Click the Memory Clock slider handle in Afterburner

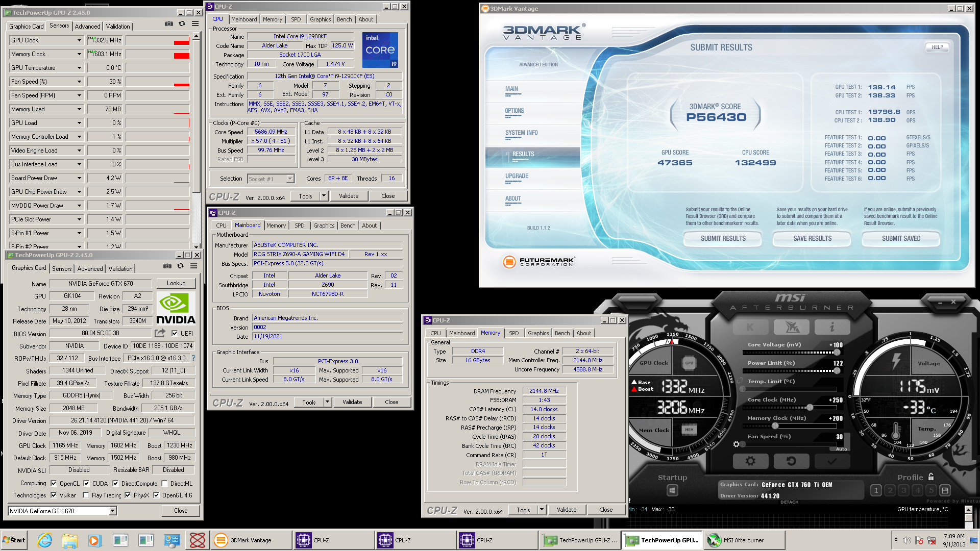tap(775, 426)
